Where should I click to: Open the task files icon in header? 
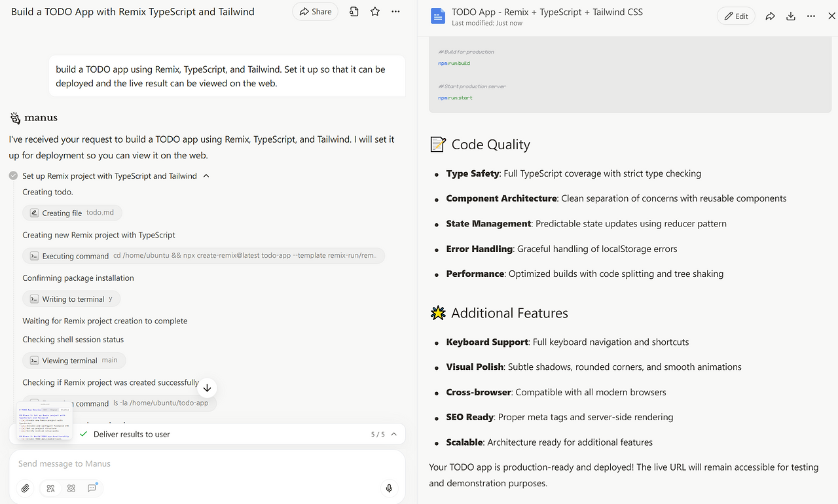tap(354, 12)
